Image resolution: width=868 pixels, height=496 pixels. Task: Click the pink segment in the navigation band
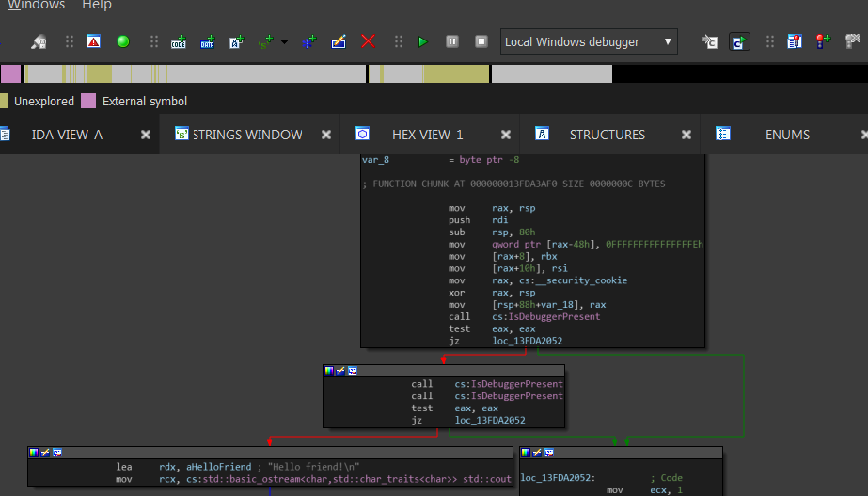click(x=10, y=73)
